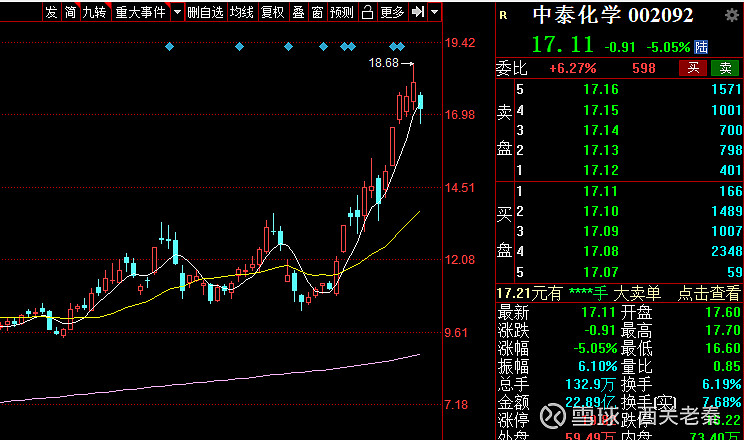Click the yellow R badge icon
744x440 pixels.
point(503,16)
